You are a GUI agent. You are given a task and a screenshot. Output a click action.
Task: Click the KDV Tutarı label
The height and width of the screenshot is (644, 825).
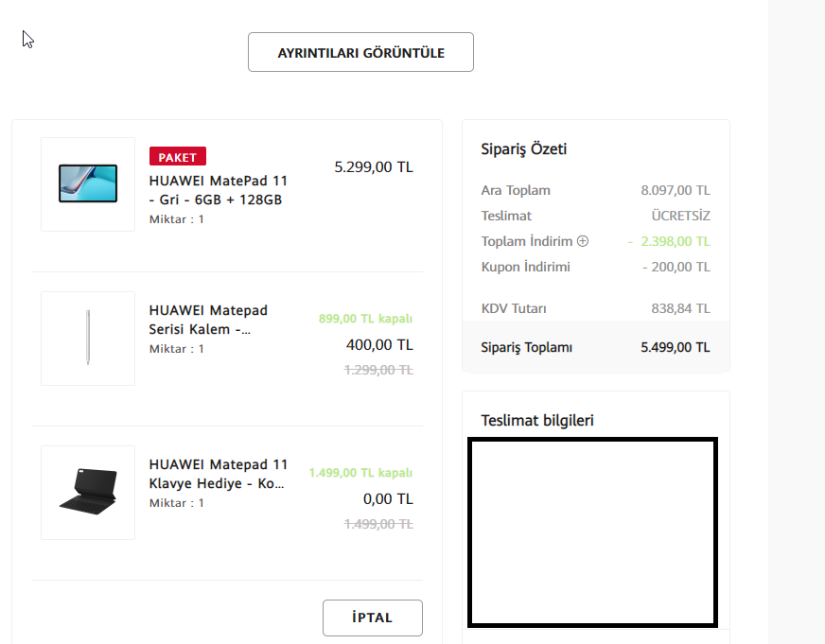point(514,308)
